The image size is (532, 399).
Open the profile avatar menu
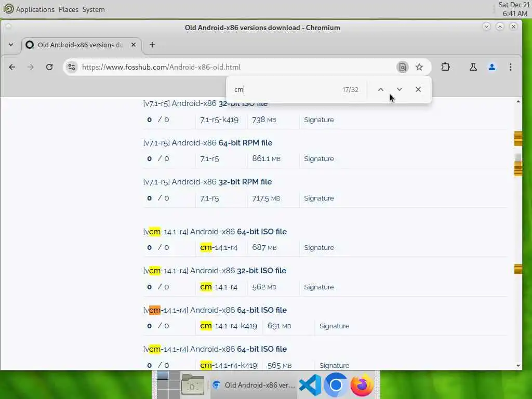[x=491, y=67]
